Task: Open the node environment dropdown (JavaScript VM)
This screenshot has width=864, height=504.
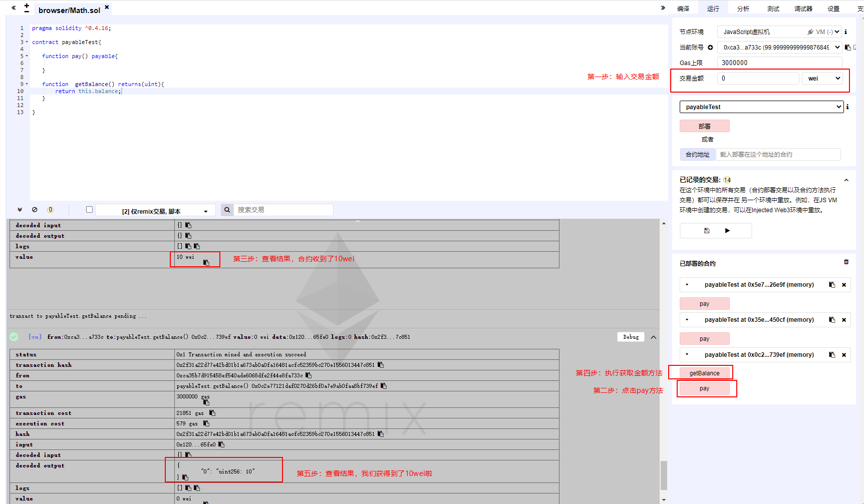Action: [x=780, y=32]
